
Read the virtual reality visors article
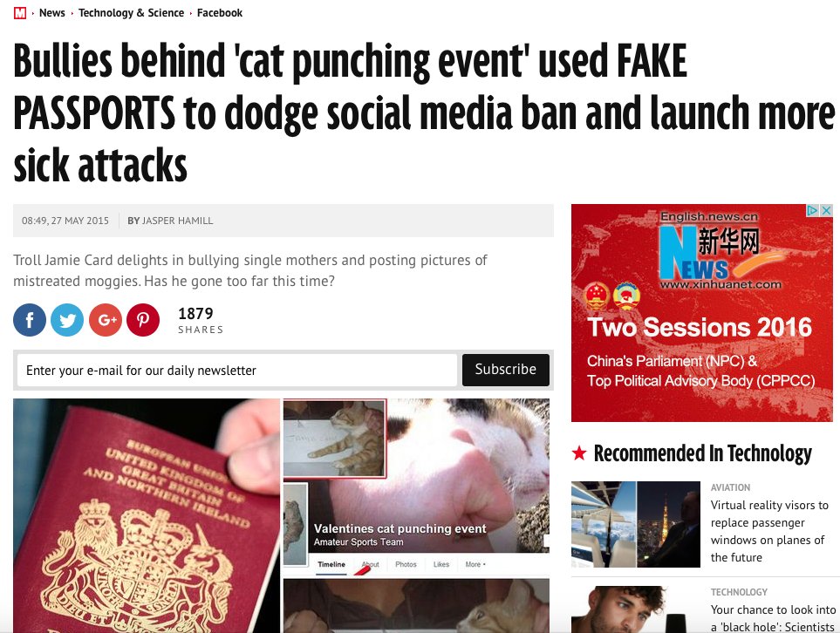(x=769, y=531)
